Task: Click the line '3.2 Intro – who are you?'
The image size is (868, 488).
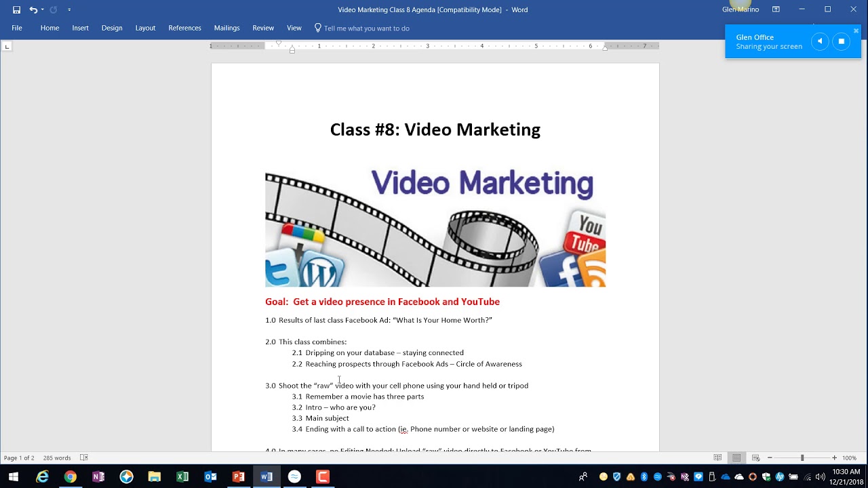Action: (x=334, y=407)
